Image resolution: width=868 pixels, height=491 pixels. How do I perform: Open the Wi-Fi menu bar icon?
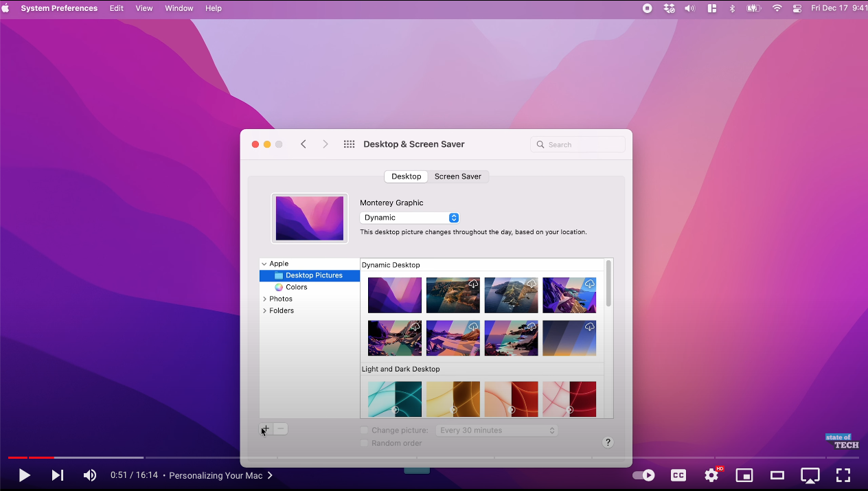pyautogui.click(x=777, y=8)
